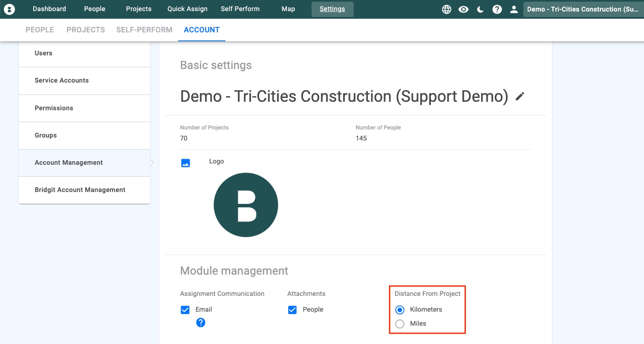Switch to the PEOPLE settings tab
The image size is (644, 344).
pyautogui.click(x=40, y=30)
